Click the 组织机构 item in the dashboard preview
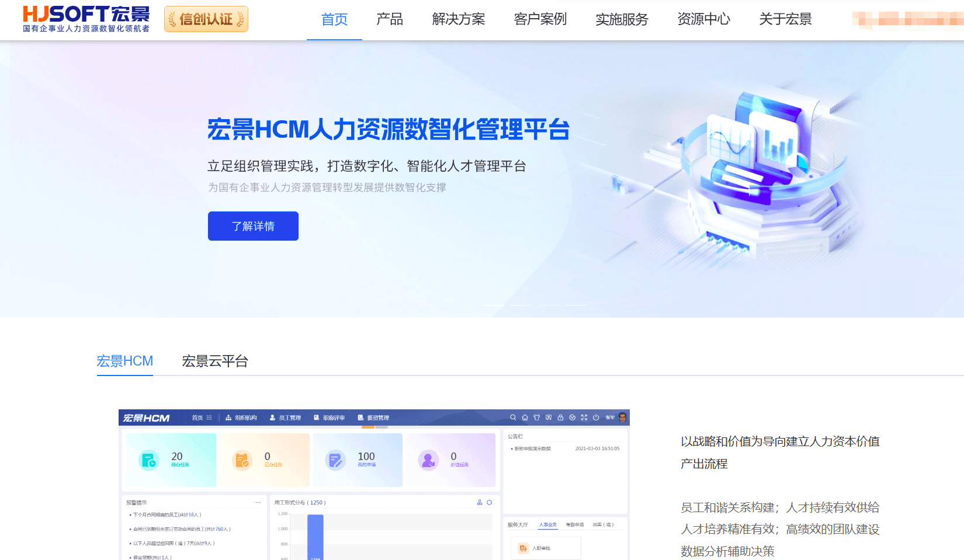Viewport: 964px width, 560px height. pyautogui.click(x=241, y=418)
